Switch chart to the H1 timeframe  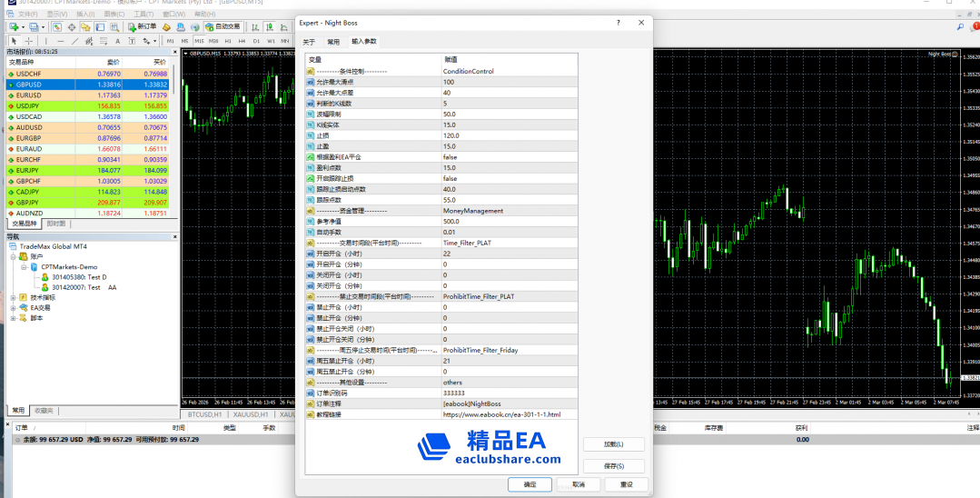pyautogui.click(x=228, y=41)
